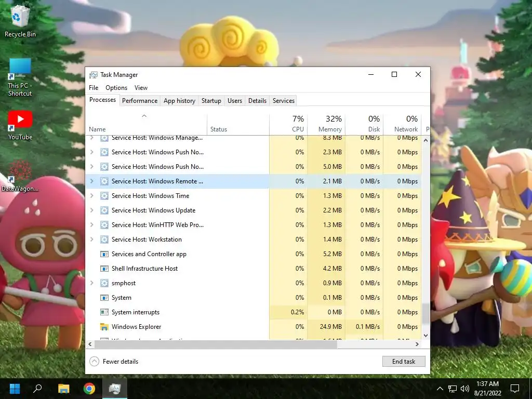Click the 24.9 MB memory value

click(330, 327)
